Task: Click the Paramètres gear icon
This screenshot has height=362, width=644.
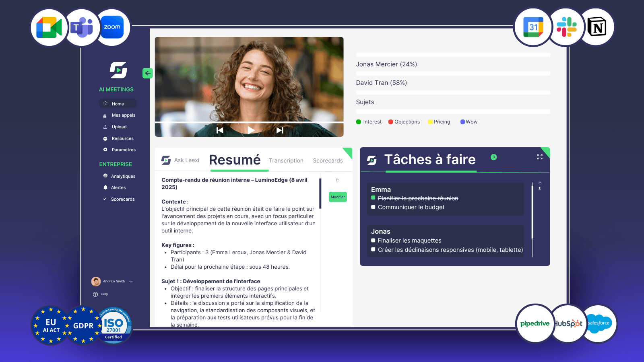Action: coord(105,150)
